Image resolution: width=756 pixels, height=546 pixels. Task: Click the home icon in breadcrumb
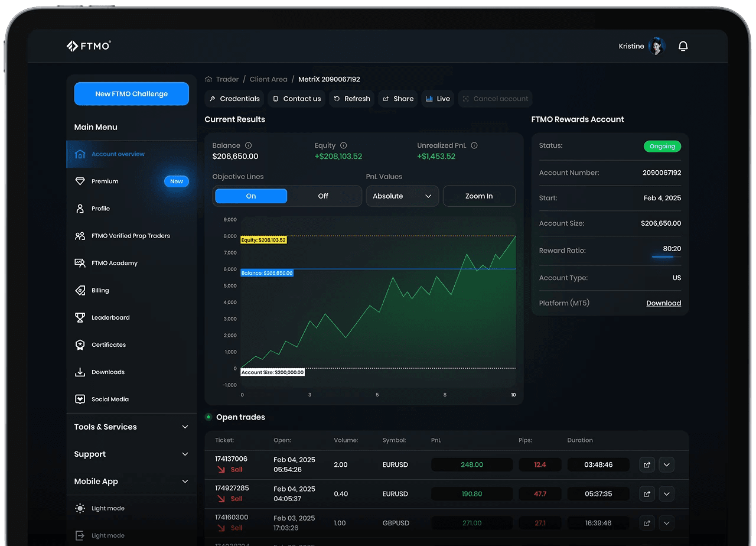click(208, 79)
